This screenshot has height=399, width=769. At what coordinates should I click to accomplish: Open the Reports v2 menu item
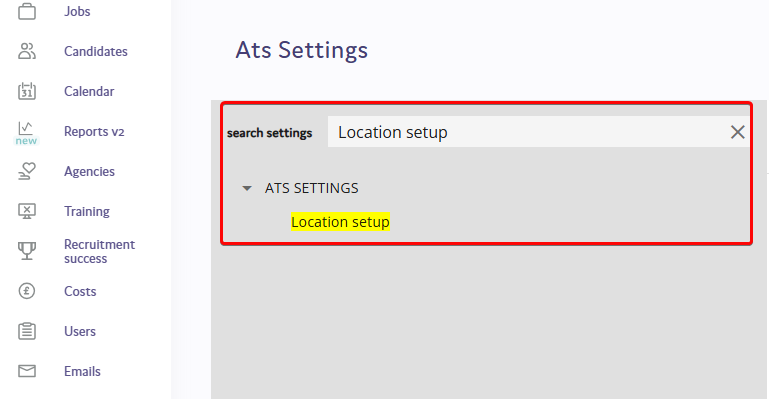[x=94, y=131]
